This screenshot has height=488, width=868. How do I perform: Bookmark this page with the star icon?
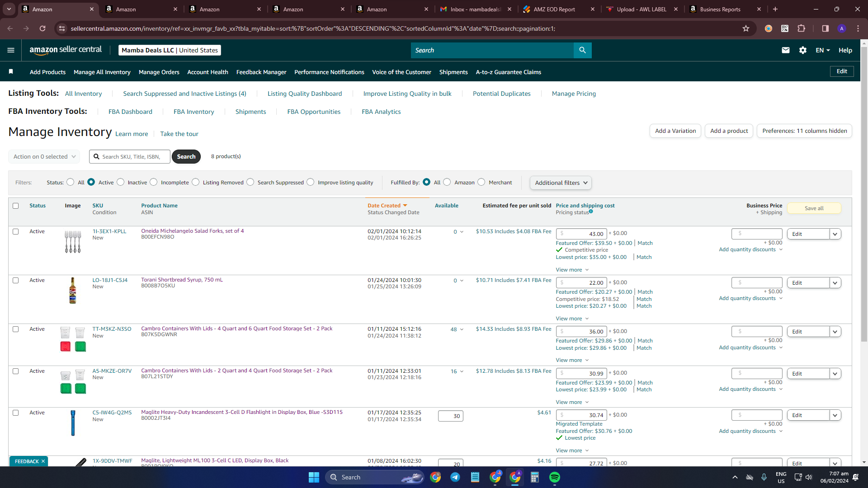[x=746, y=28]
